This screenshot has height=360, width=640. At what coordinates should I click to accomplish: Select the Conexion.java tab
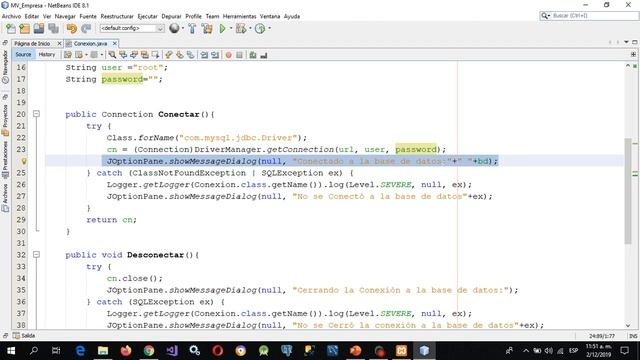90,43
